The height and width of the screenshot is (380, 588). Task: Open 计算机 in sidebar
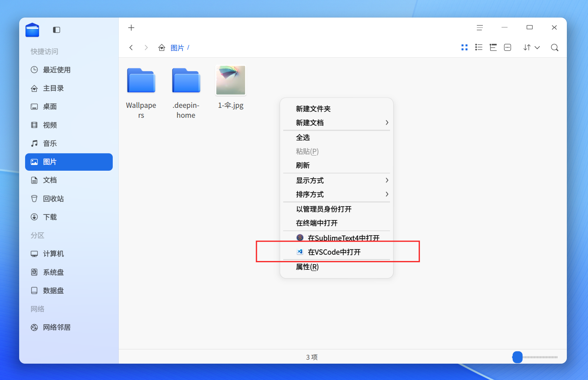pos(69,254)
